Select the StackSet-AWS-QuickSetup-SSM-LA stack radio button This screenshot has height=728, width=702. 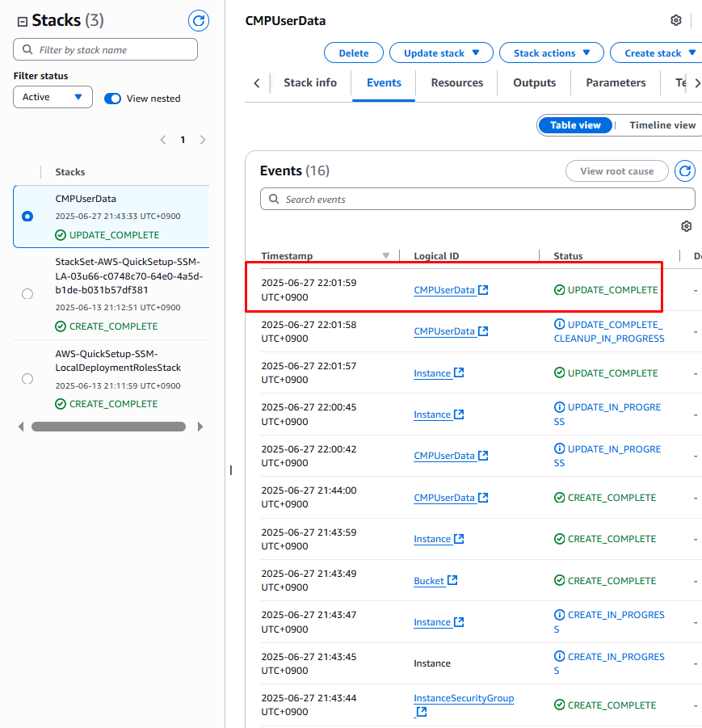point(27,294)
